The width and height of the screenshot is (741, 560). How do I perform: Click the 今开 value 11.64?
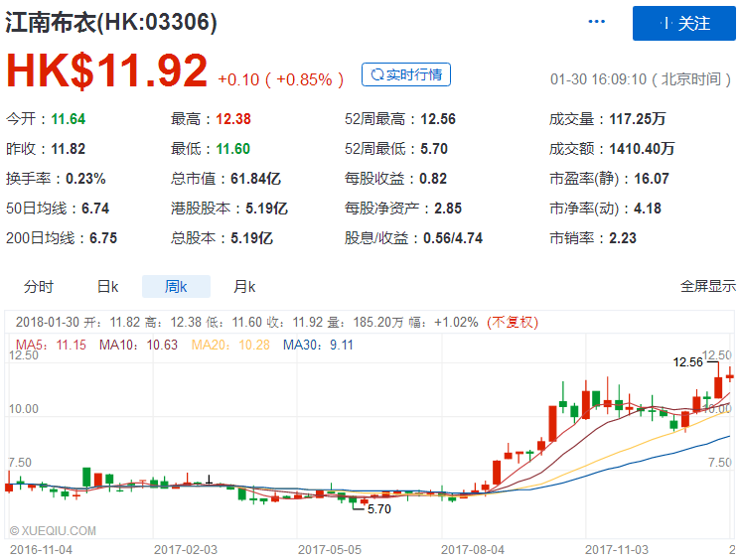(69, 119)
